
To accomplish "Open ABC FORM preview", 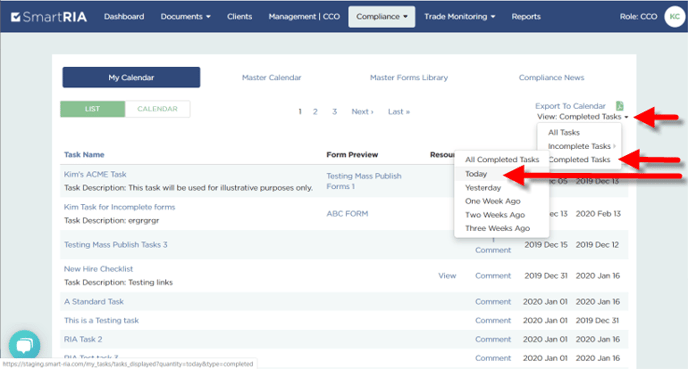I will [347, 214].
